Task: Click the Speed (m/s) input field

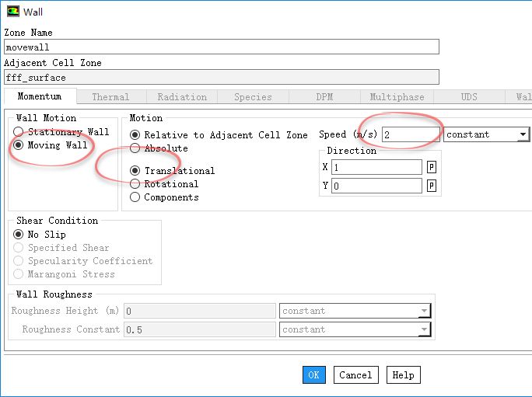Action: 411,134
